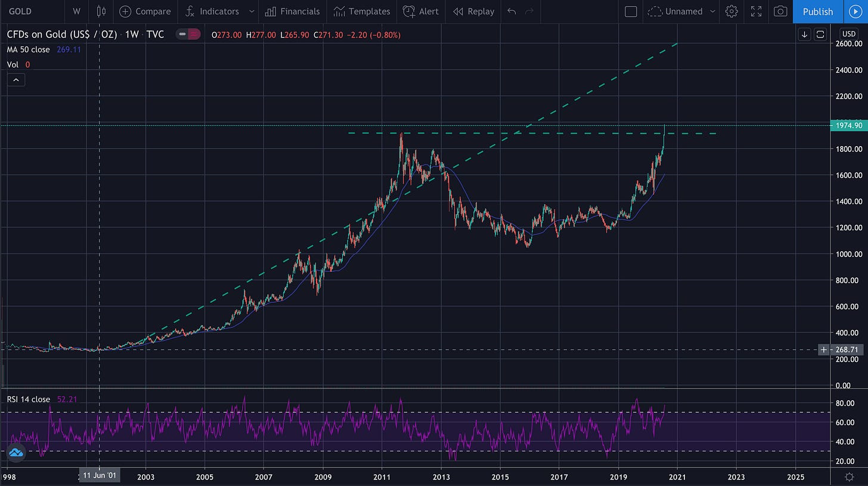Select the MA 50 close legend

coord(29,49)
